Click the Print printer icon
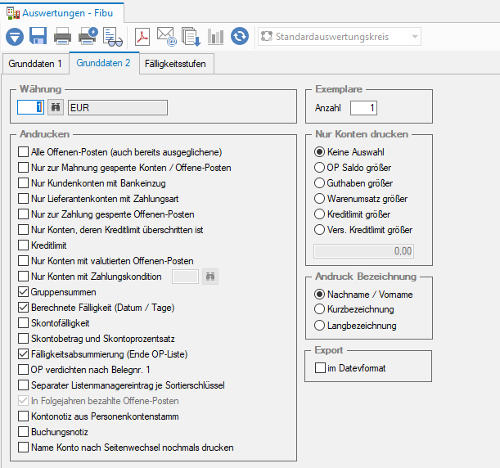The width and height of the screenshot is (500, 468). (62, 36)
